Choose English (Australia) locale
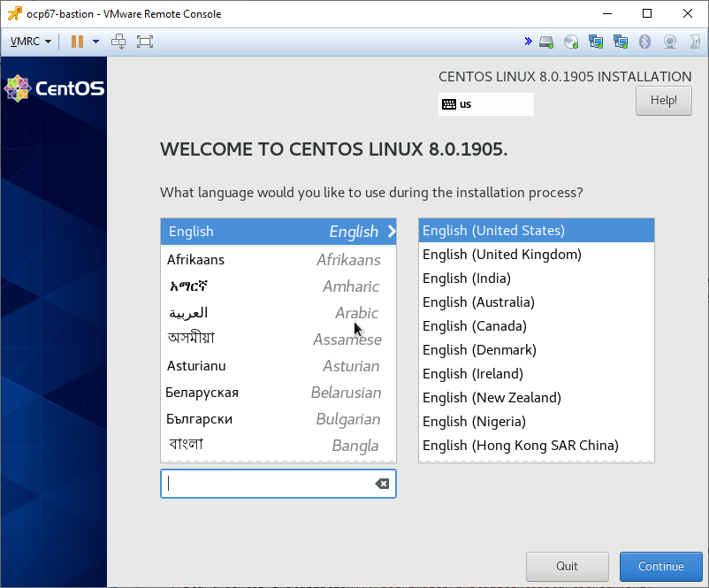 point(537,302)
